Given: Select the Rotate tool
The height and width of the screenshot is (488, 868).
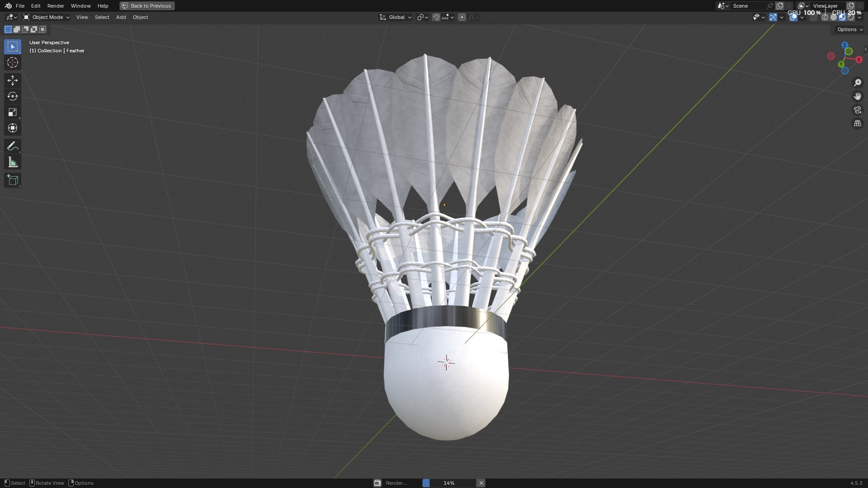Looking at the screenshot, I should point(13,96).
